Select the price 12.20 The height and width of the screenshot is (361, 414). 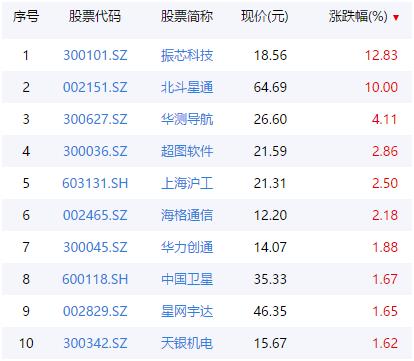(270, 215)
